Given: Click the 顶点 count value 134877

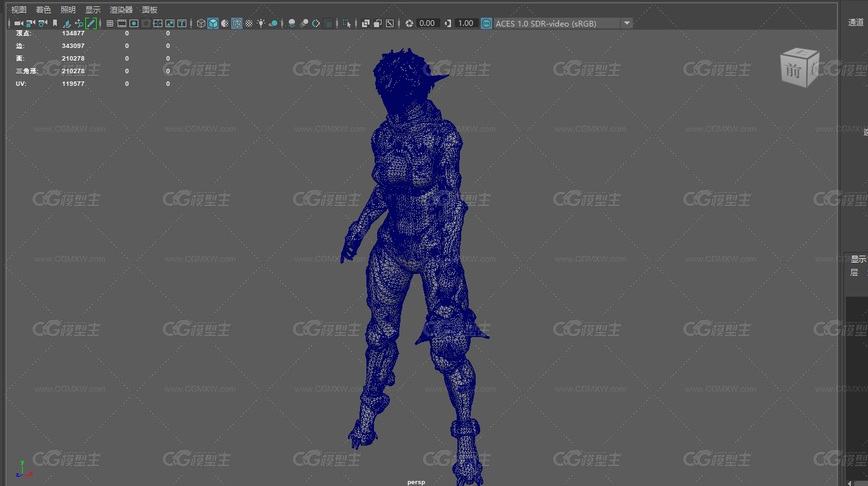Looking at the screenshot, I should 73,33.
